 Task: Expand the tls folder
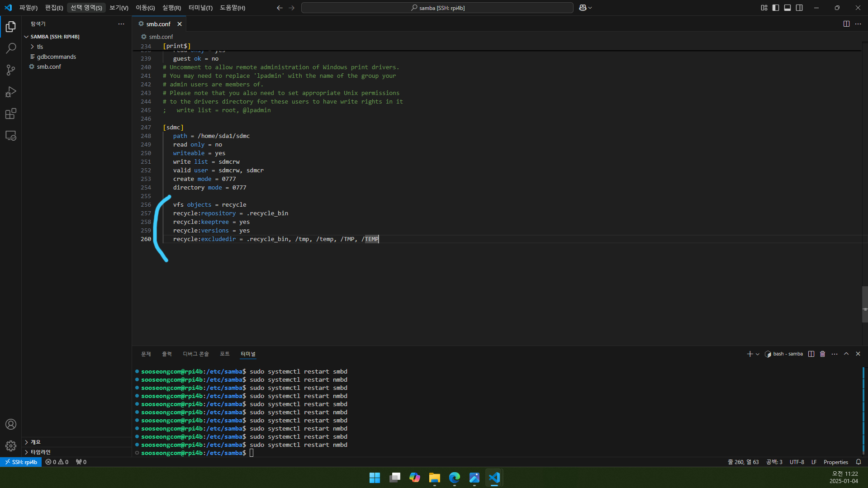click(77, 47)
